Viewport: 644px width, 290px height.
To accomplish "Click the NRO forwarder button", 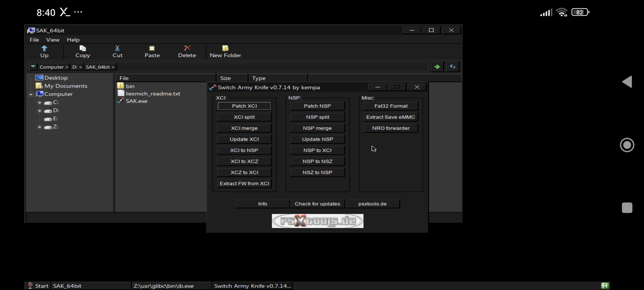I will coord(391,128).
